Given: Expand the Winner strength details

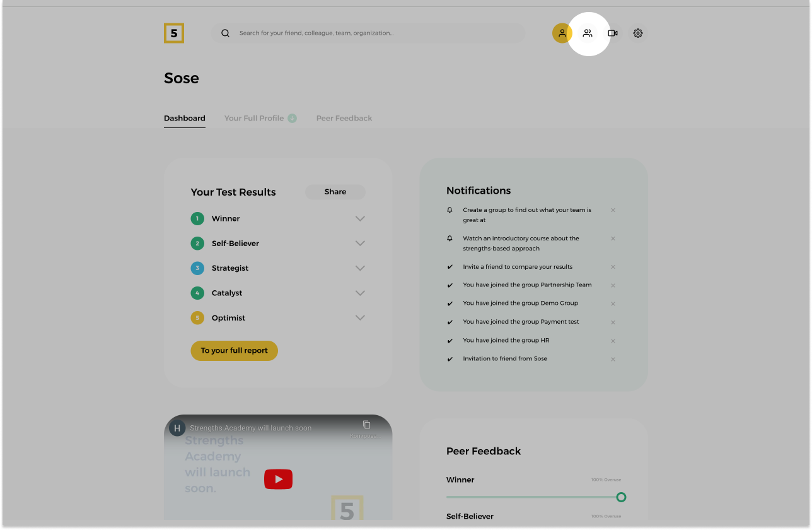Looking at the screenshot, I should [x=360, y=219].
